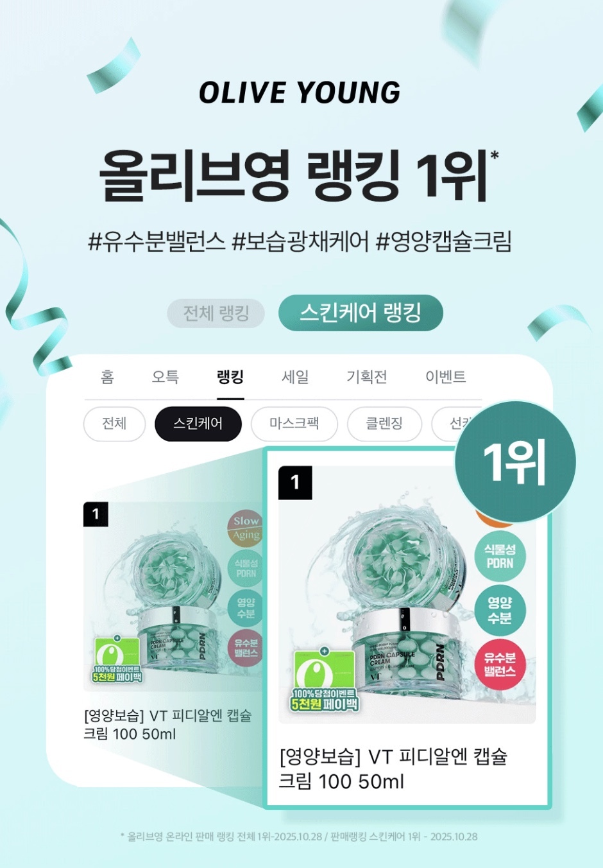Select the 전체 랭킹 pill button
The height and width of the screenshot is (868, 603).
(x=216, y=313)
